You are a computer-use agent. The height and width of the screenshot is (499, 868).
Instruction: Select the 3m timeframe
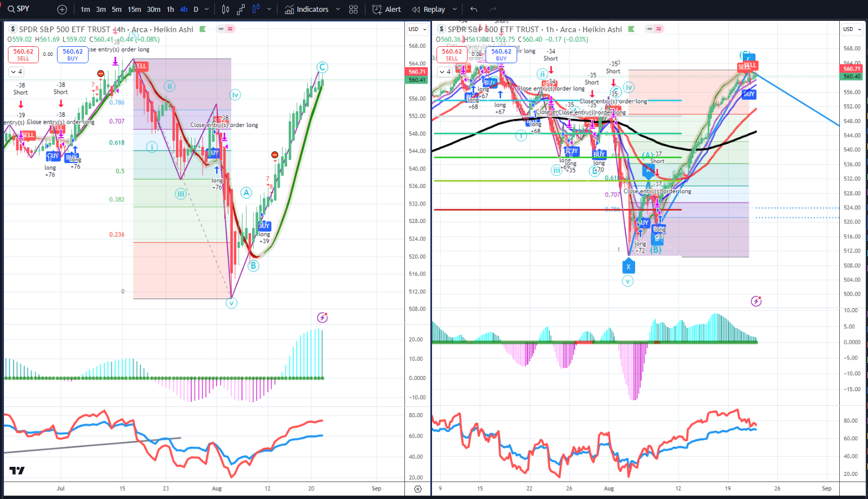click(101, 10)
